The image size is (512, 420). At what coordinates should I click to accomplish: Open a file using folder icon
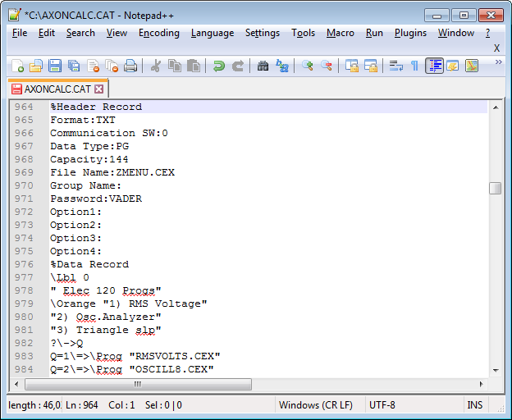pos(36,66)
